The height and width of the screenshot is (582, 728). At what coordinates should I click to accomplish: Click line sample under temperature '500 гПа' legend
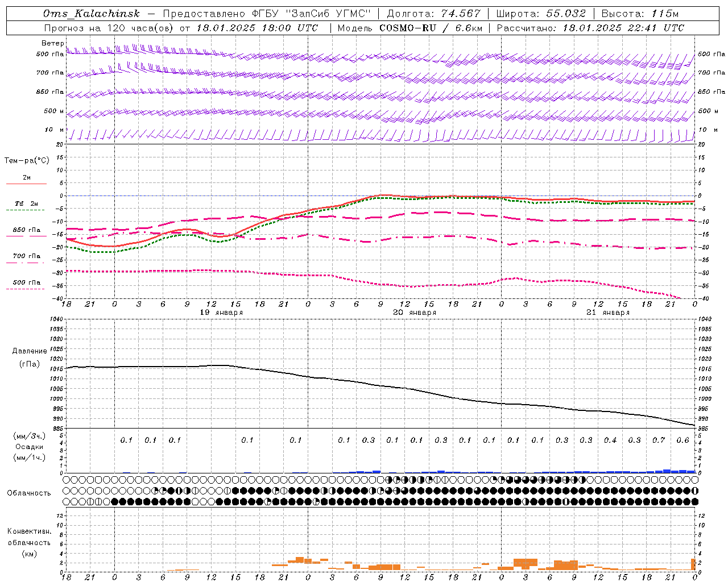[x=26, y=289]
